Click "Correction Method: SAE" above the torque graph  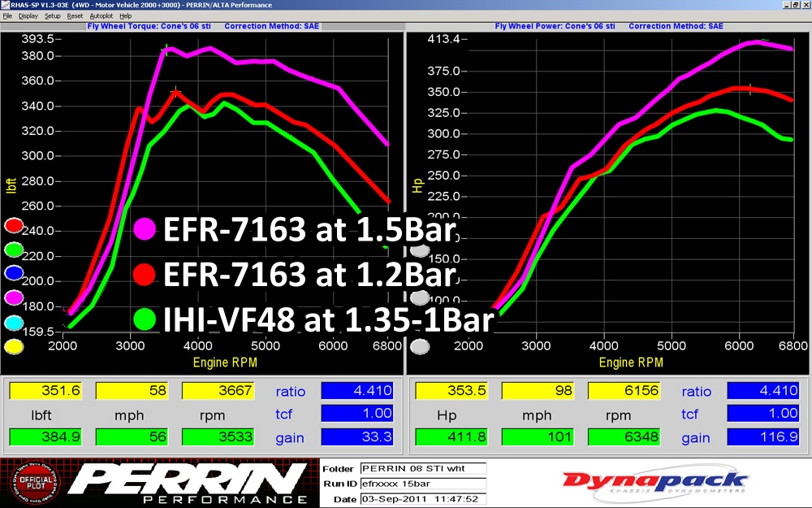click(272, 26)
